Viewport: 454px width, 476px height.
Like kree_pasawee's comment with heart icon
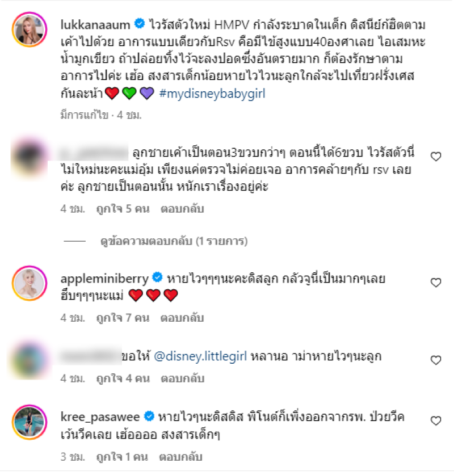click(436, 421)
